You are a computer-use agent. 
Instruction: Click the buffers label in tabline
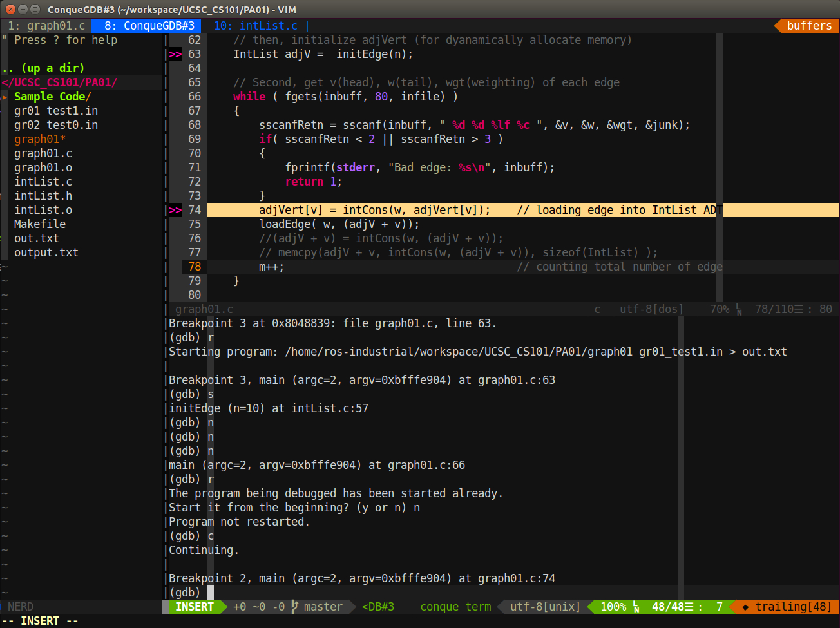pyautogui.click(x=809, y=26)
